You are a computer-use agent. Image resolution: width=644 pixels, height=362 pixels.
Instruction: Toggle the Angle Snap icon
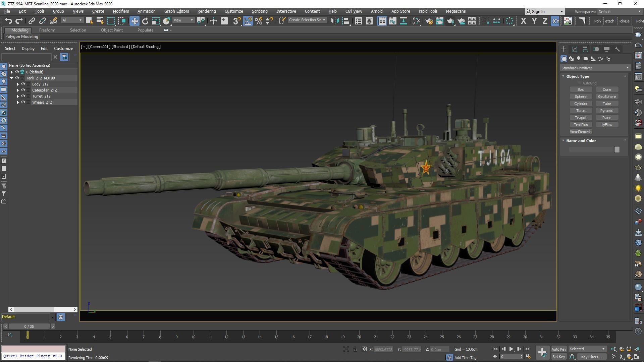(x=248, y=21)
